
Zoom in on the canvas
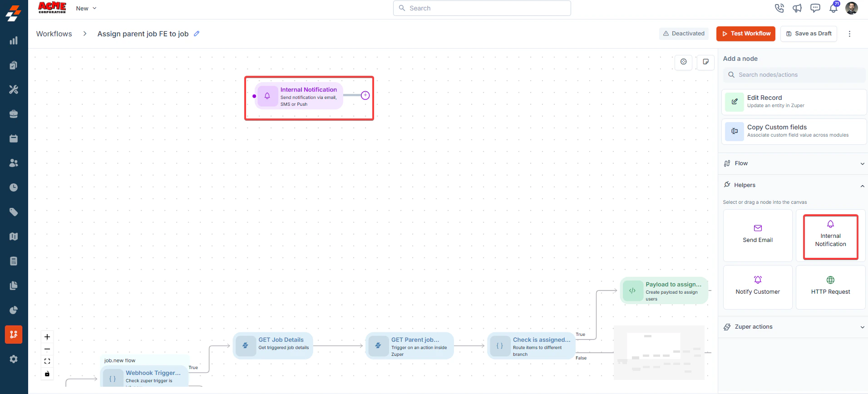(x=47, y=337)
